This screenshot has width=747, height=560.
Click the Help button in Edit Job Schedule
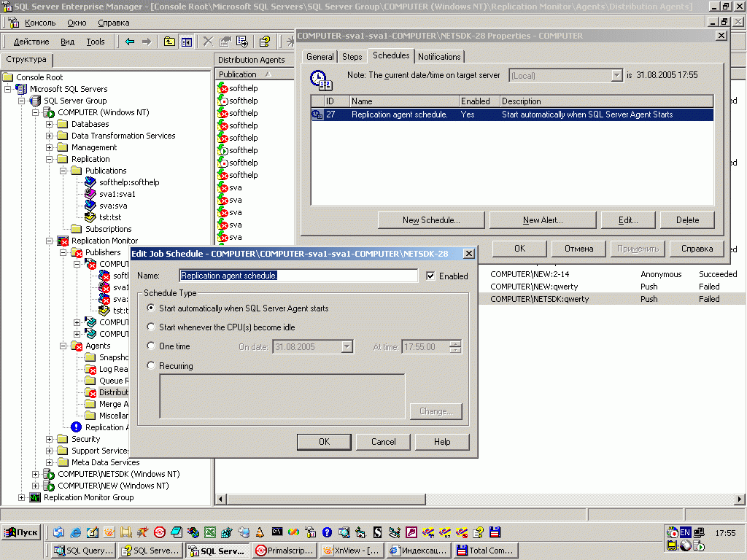click(x=442, y=442)
